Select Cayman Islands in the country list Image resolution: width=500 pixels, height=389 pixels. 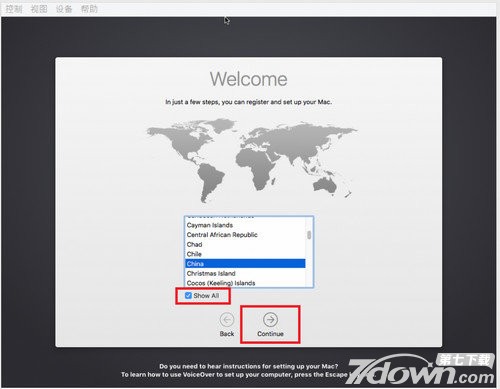pos(245,225)
